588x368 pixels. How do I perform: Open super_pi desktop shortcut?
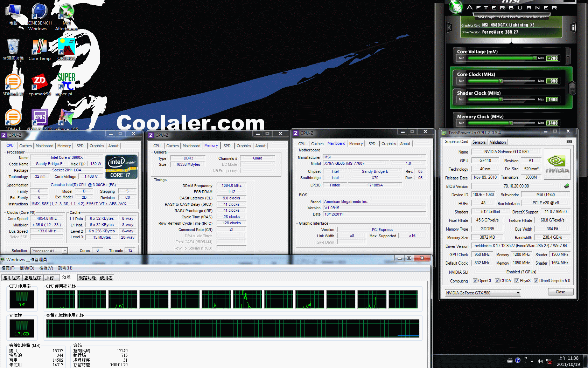click(66, 84)
